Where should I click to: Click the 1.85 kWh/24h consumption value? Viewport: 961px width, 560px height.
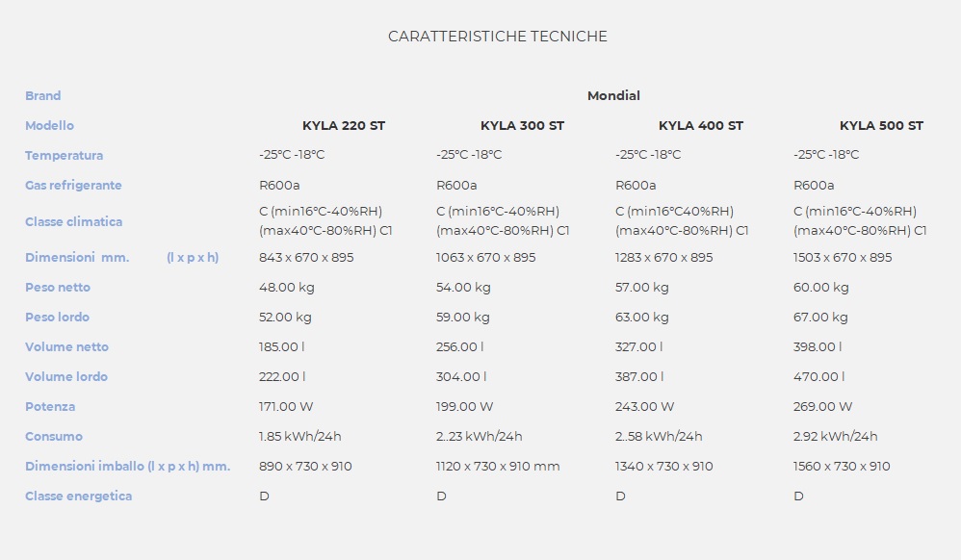tap(299, 436)
